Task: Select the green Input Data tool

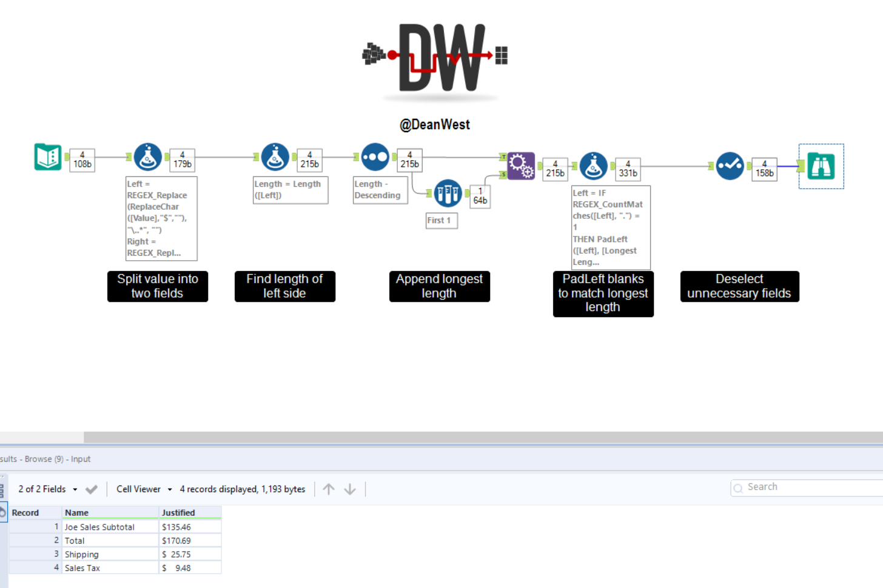Action: point(48,156)
